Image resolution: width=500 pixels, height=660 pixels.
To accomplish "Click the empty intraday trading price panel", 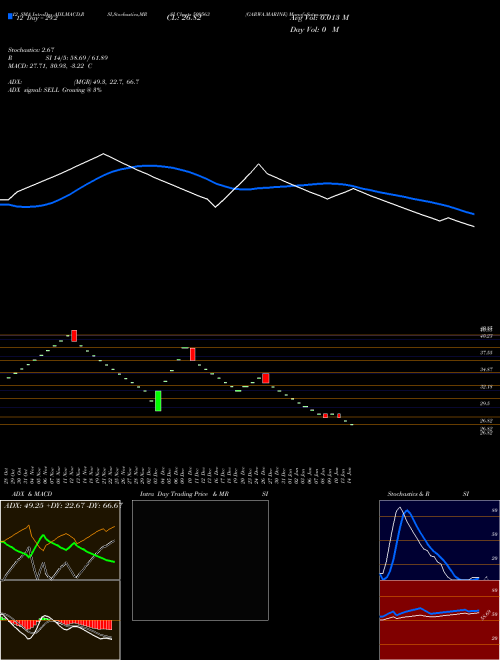I will click(x=200, y=560).
